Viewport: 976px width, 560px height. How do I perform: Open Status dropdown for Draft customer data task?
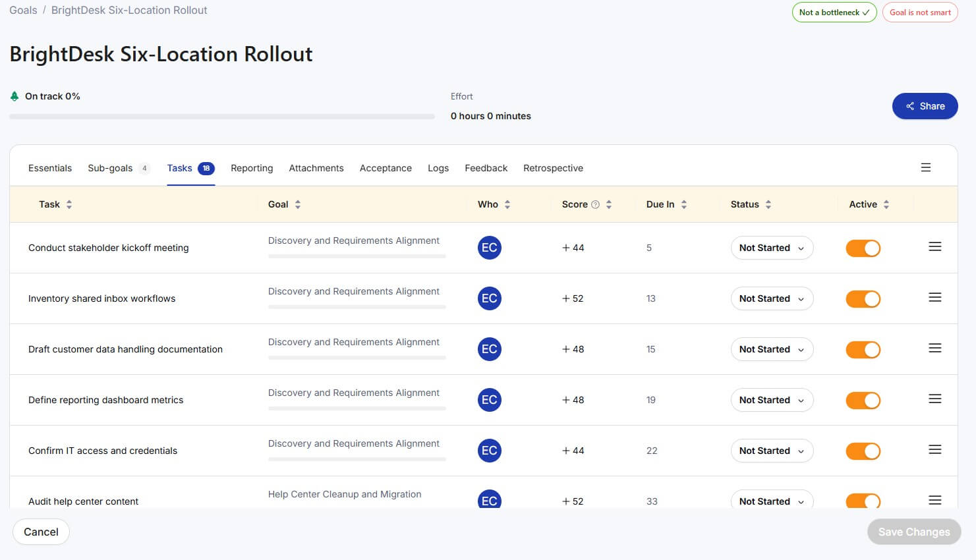(772, 349)
